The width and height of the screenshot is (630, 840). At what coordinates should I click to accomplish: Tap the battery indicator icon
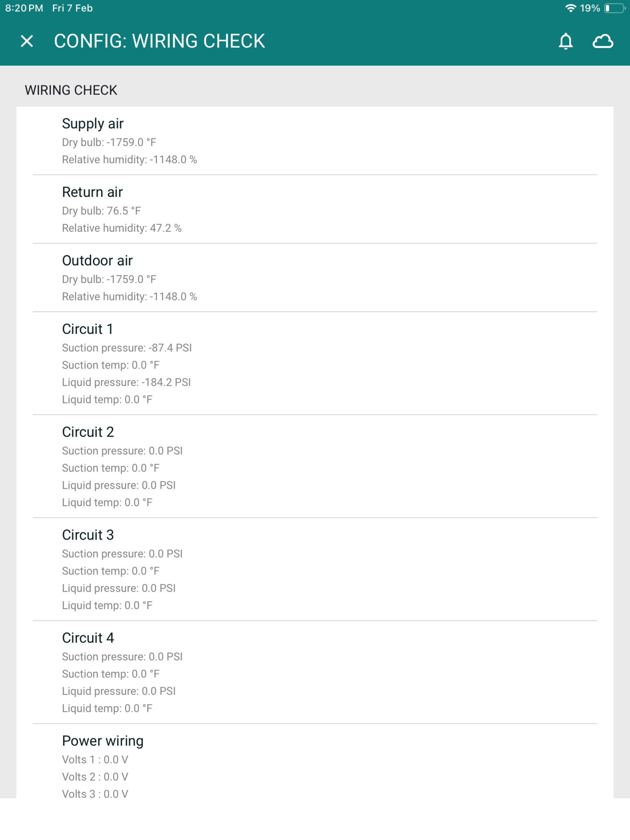tap(615, 8)
